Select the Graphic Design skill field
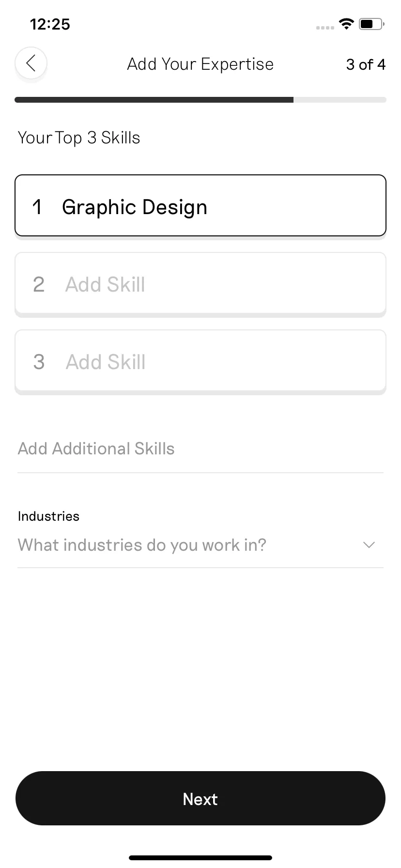Viewport: 401px width, 868px height. coord(200,205)
